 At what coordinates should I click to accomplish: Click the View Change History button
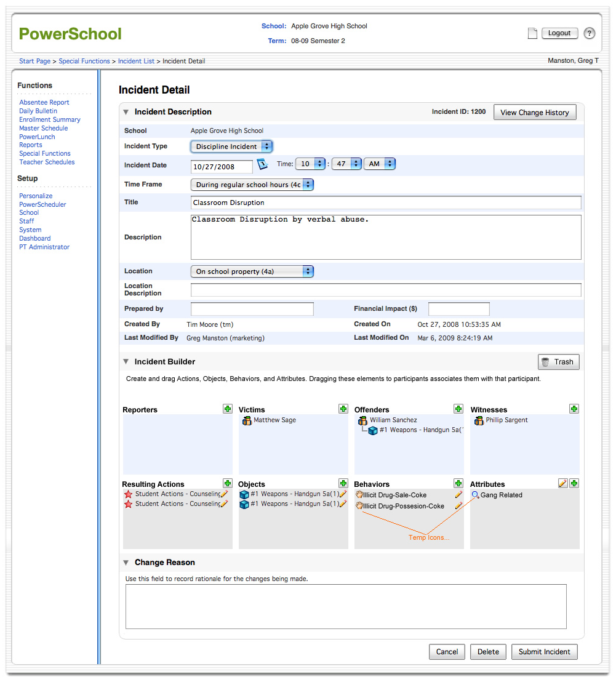[x=535, y=113]
